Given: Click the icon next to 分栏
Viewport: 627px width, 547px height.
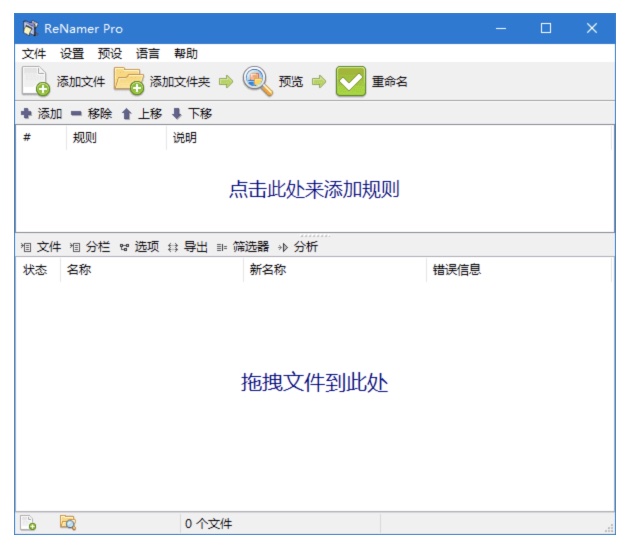Looking at the screenshot, I should tap(75, 247).
